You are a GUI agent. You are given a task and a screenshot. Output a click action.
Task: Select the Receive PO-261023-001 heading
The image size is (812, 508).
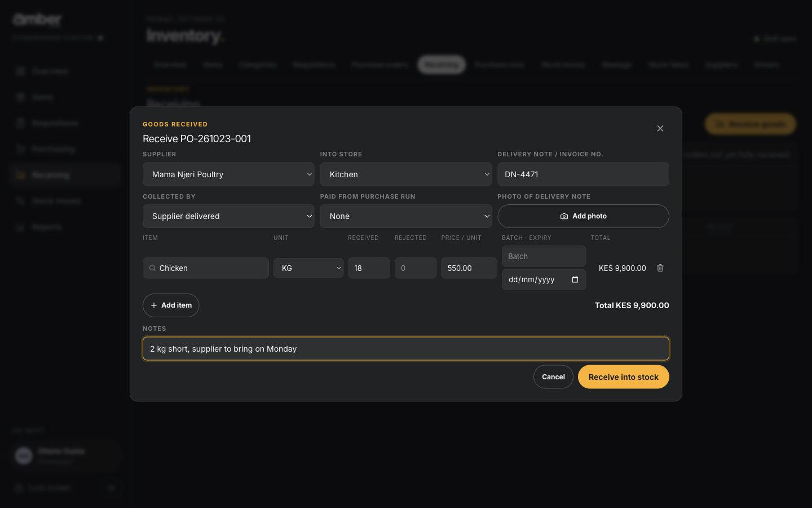coord(197,139)
